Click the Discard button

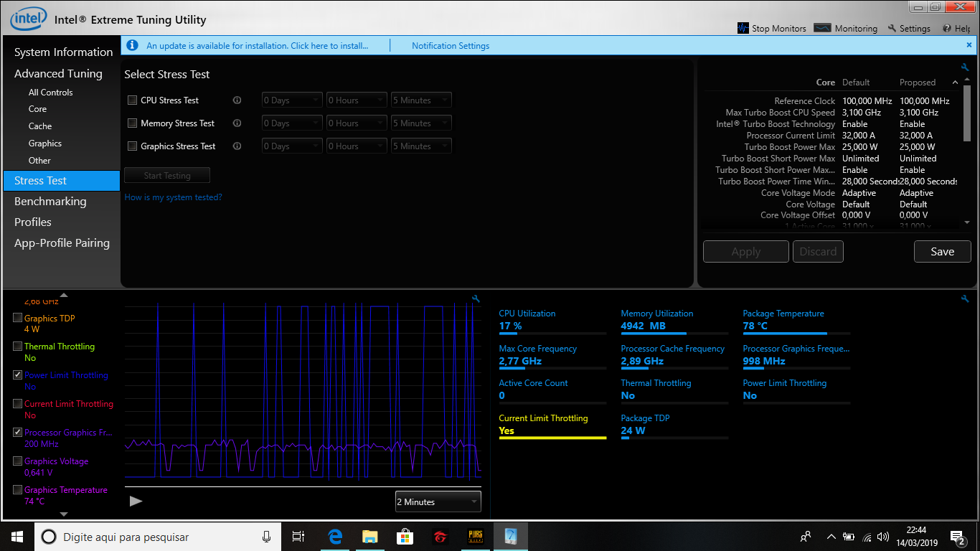click(x=818, y=252)
